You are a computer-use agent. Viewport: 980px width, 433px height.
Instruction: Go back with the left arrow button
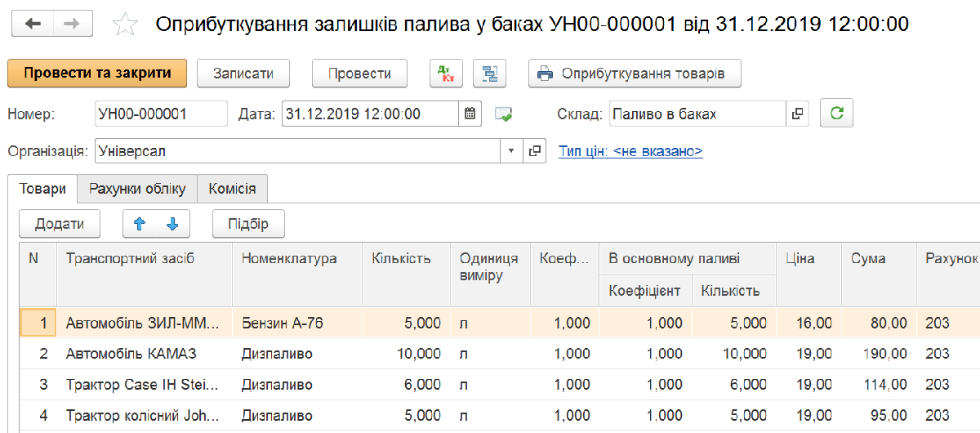coord(33,25)
